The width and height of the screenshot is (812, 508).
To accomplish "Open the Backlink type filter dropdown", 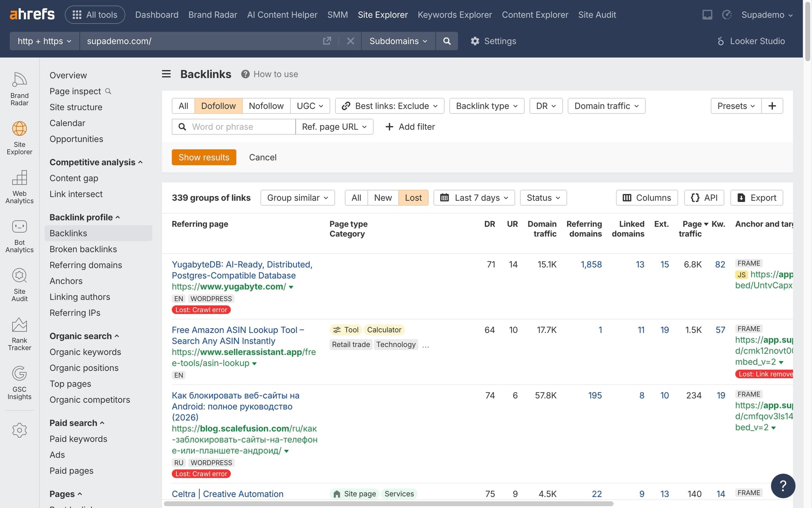I will (x=486, y=106).
